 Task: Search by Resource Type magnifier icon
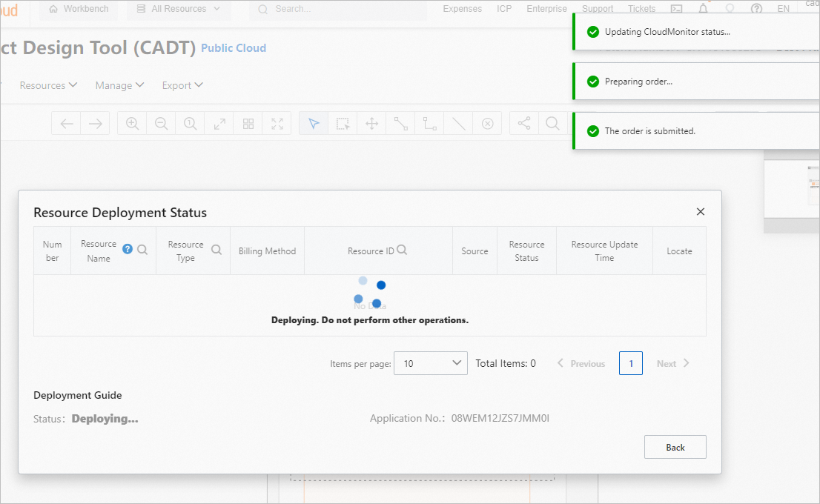click(216, 250)
